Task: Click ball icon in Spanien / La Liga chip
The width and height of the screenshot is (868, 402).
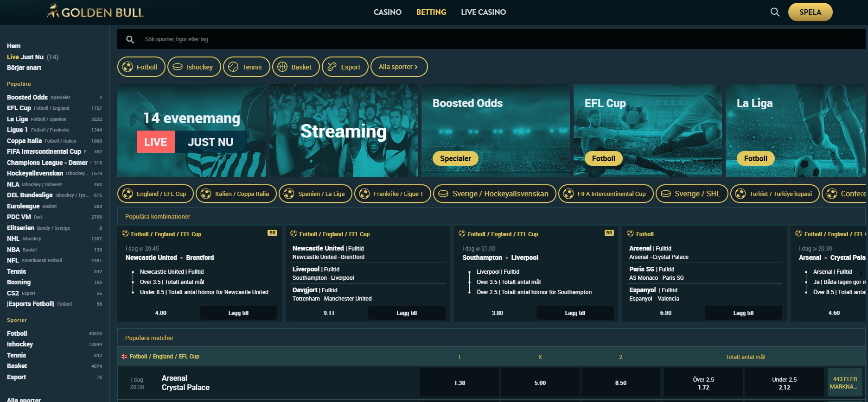Action: pyautogui.click(x=289, y=194)
